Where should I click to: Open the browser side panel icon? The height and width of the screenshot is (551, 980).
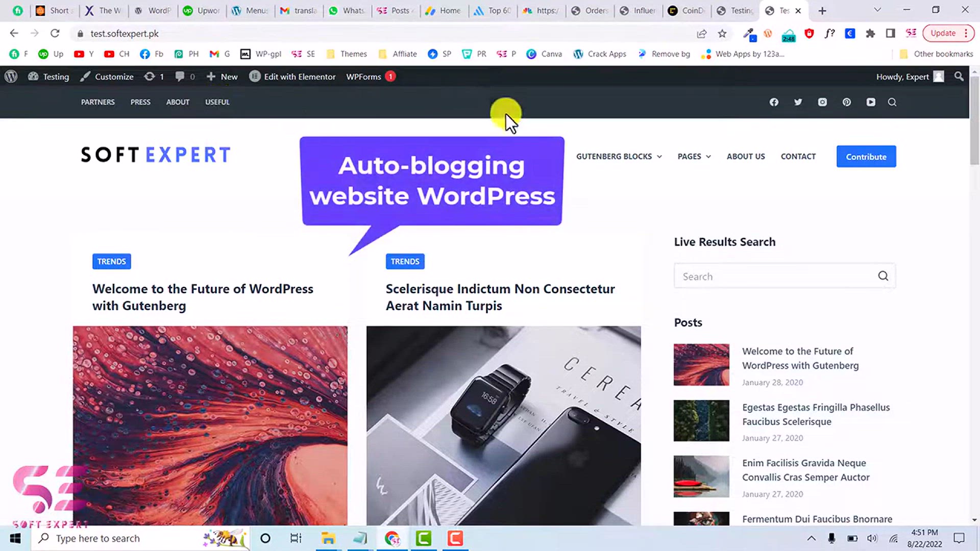click(891, 34)
